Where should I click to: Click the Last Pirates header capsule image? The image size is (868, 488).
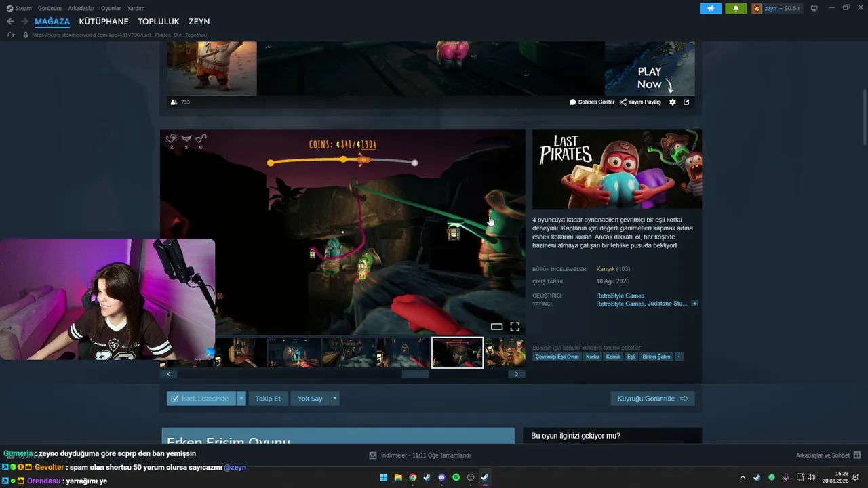(617, 169)
